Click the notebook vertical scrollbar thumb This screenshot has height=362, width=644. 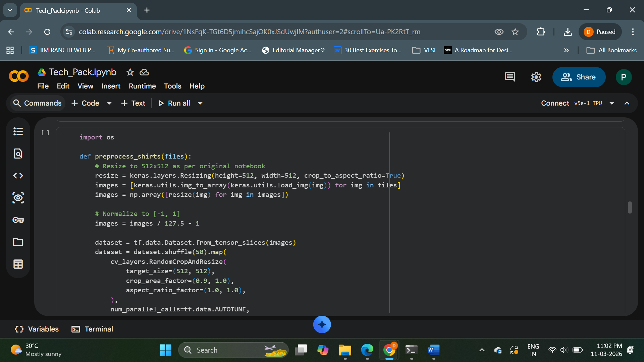(630, 207)
